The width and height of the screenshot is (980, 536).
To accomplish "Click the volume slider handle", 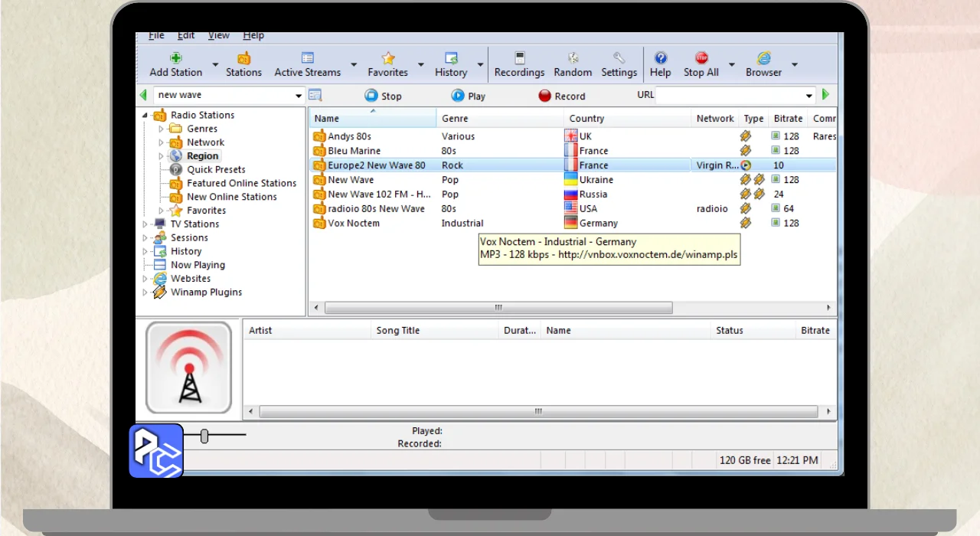I will [x=204, y=436].
